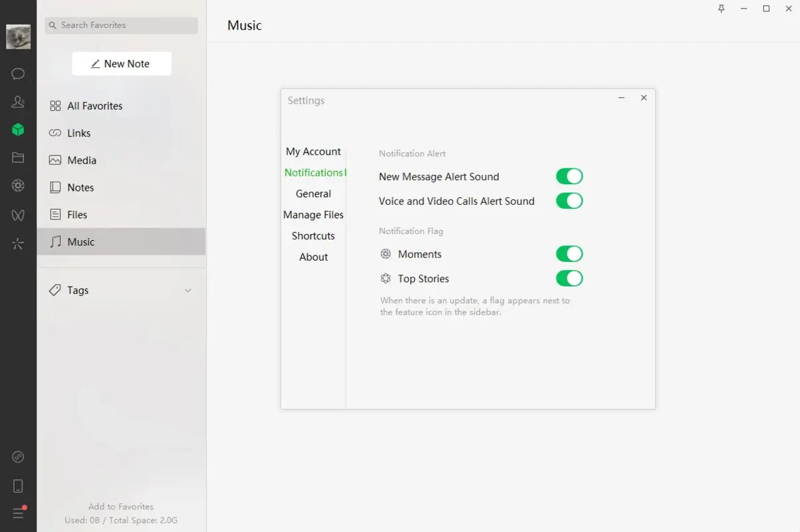Image resolution: width=800 pixels, height=532 pixels.
Task: Open the Chat Files folder icon
Action: [18, 158]
